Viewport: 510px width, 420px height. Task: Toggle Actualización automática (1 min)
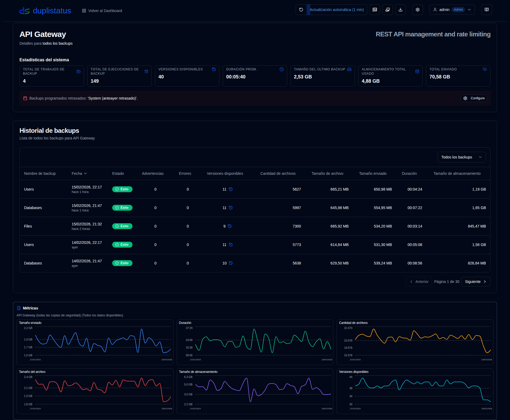pos(337,10)
